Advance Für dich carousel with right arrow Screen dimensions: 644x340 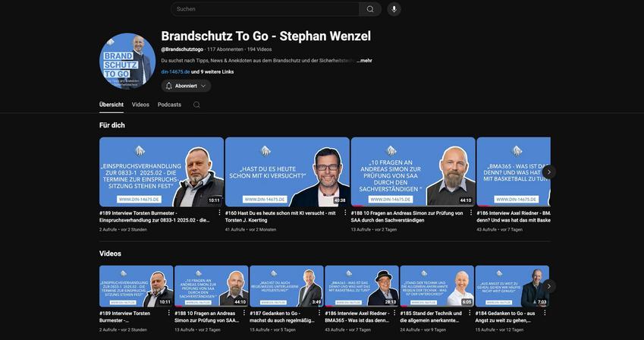549,172
